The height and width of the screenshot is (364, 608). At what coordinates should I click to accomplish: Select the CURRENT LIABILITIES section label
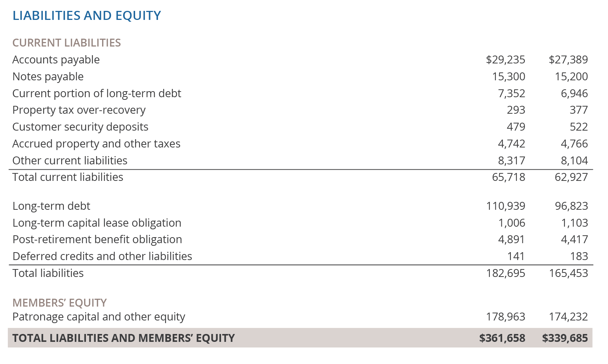66,43
